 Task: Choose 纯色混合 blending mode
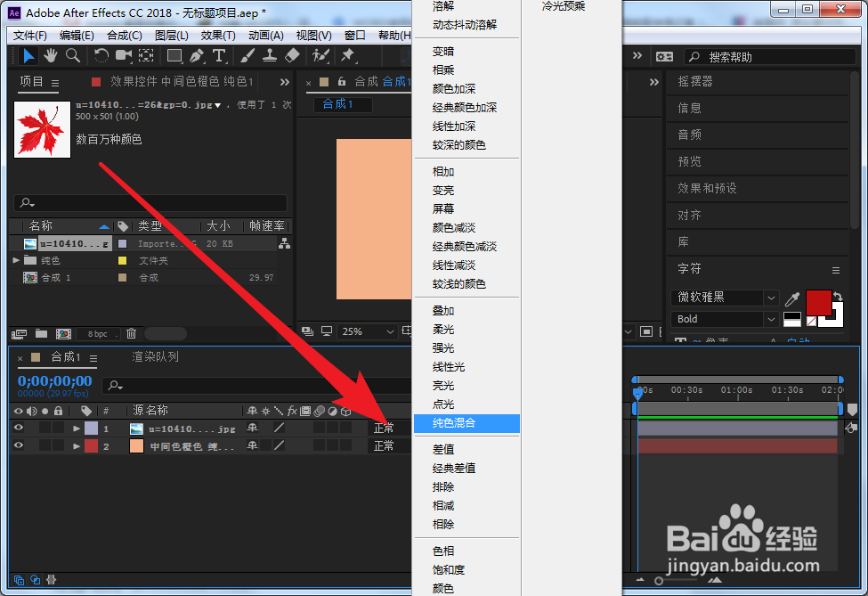(466, 423)
